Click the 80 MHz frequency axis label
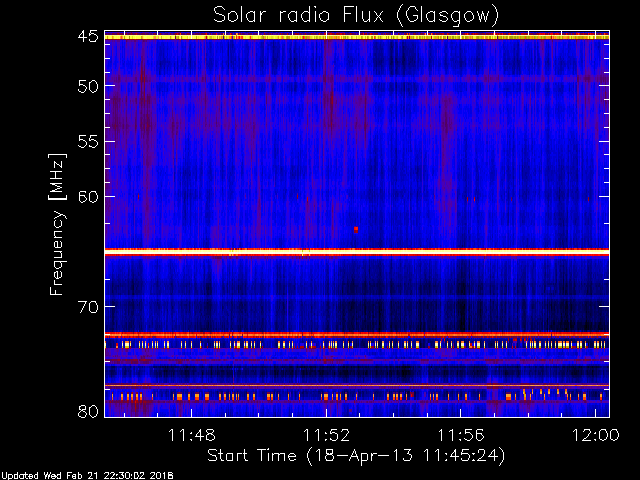The width and height of the screenshot is (640, 480). pyautogui.click(x=88, y=411)
